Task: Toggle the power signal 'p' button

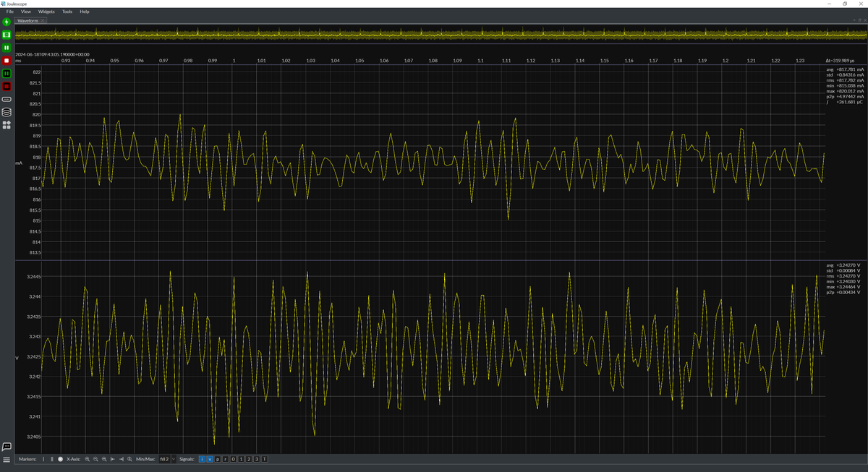Action: (218, 459)
